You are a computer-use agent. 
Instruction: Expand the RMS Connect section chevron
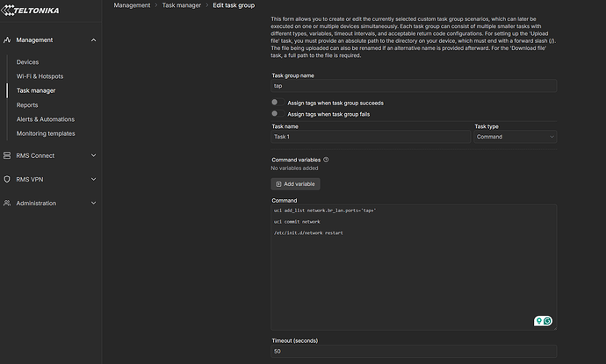point(94,155)
